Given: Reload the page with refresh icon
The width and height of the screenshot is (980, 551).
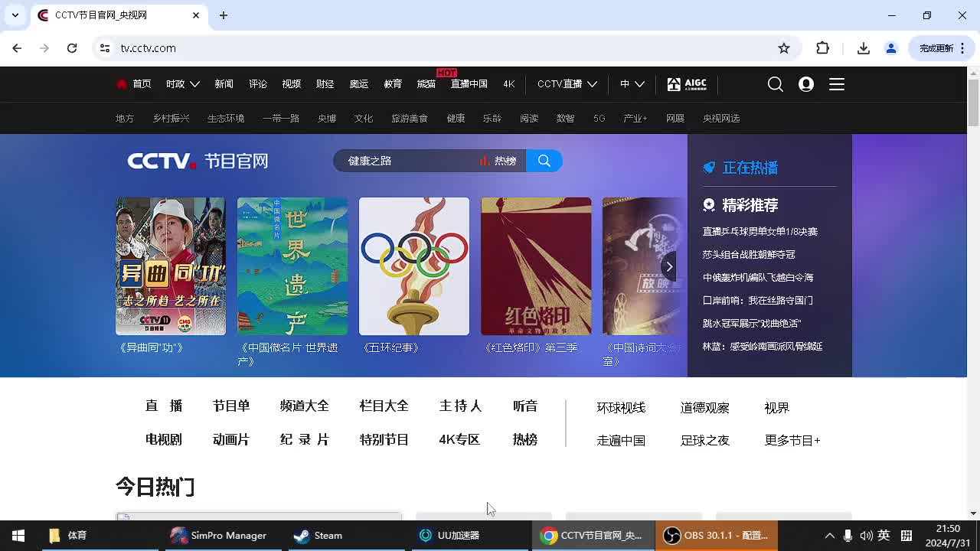Looking at the screenshot, I should coord(72,48).
